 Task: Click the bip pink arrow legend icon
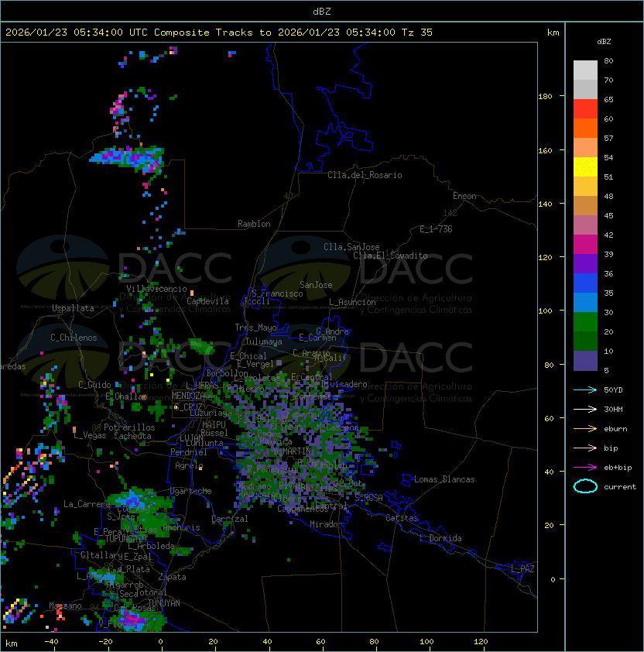point(585,448)
